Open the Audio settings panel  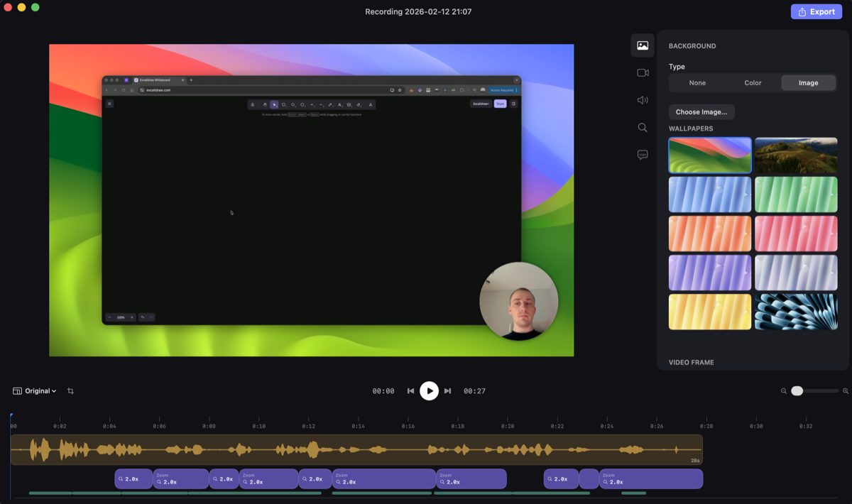(642, 99)
